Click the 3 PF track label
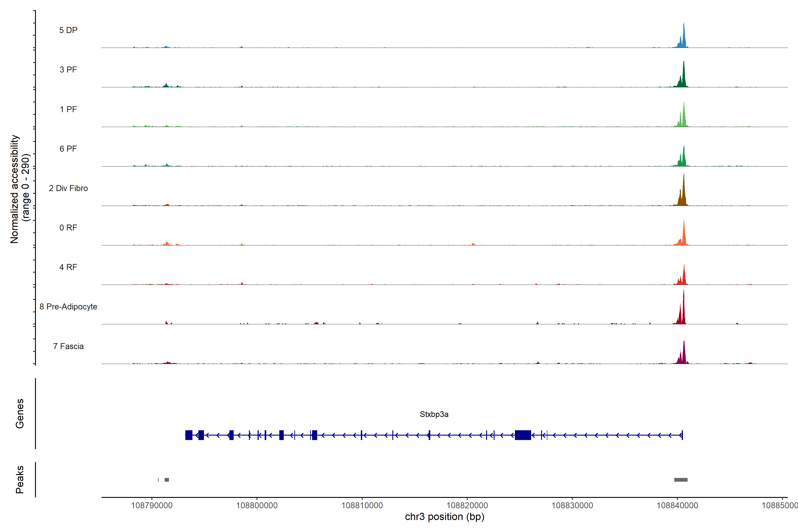Screen dimensions: 798x532 coord(68,70)
